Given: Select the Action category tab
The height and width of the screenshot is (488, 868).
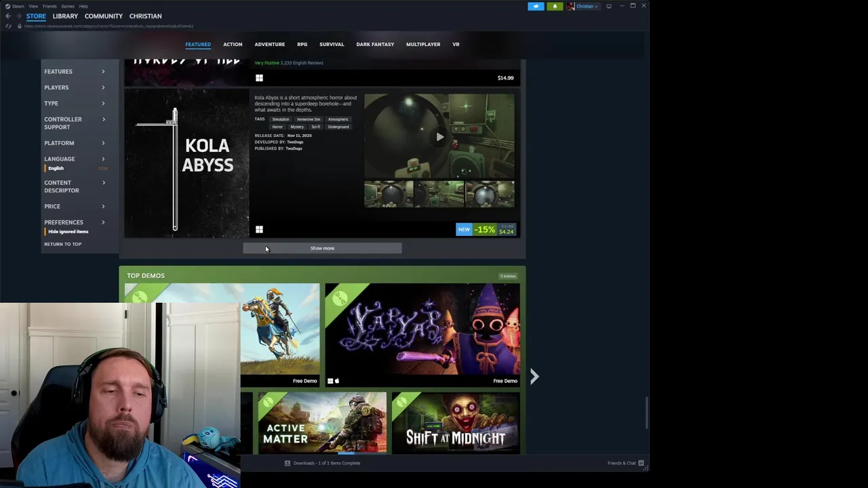Looking at the screenshot, I should (x=233, y=44).
